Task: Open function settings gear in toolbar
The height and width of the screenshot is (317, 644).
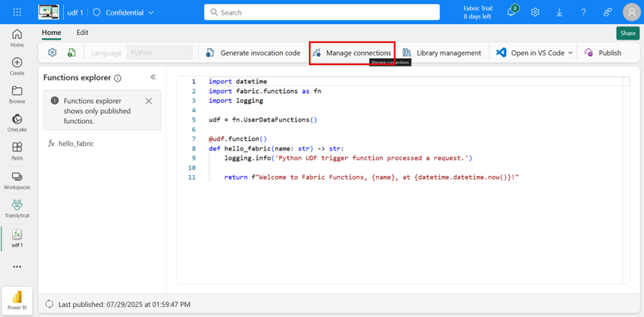Action: [x=52, y=53]
